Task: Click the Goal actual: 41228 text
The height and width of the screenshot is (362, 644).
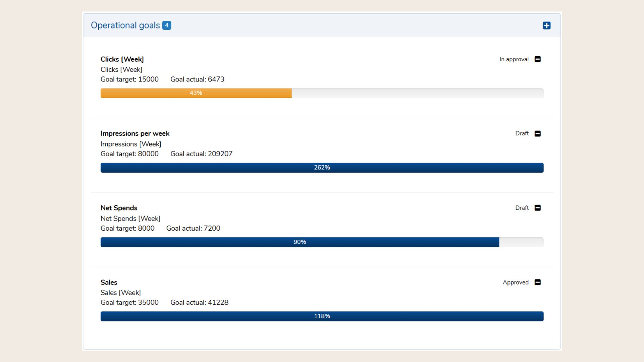Action: click(x=199, y=302)
